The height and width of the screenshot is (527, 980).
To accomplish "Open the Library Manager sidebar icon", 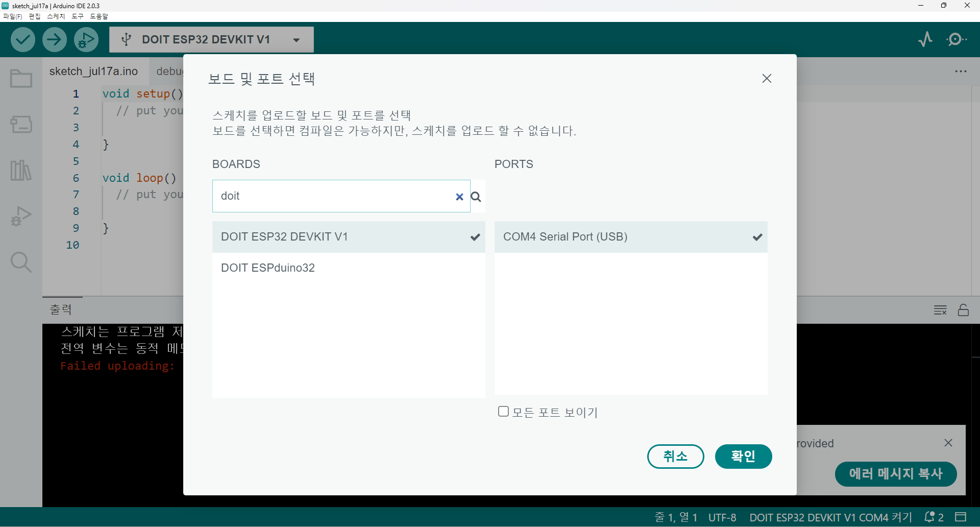I will click(x=21, y=170).
